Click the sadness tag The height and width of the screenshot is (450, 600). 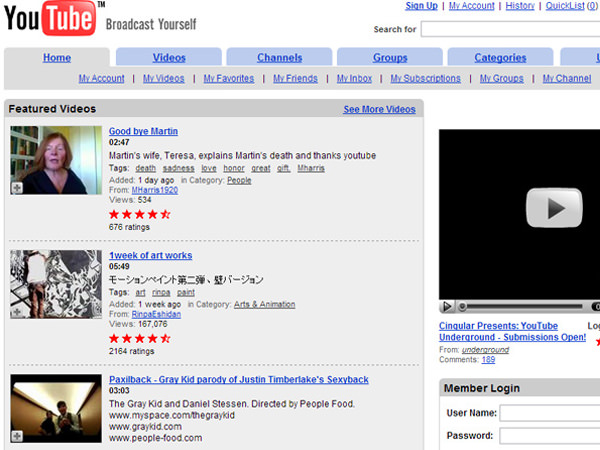[178, 168]
